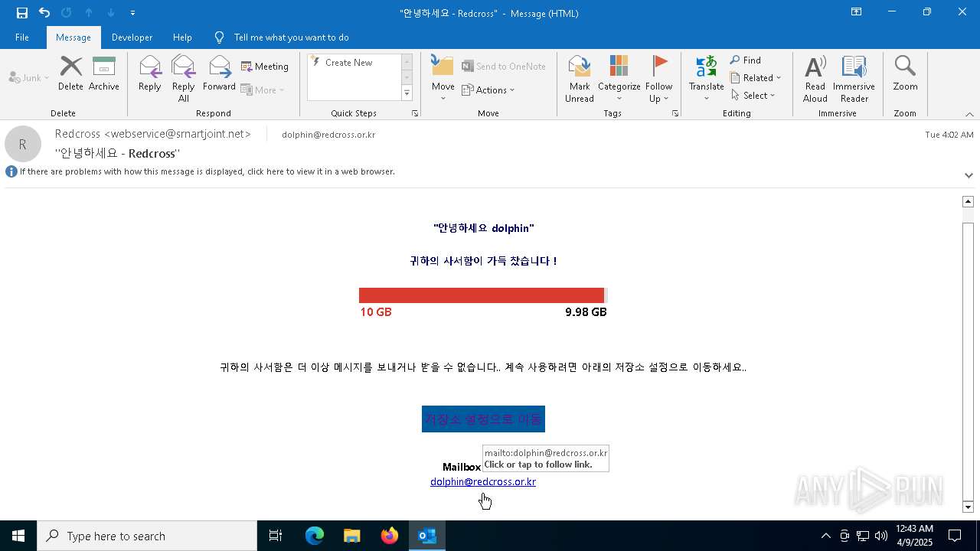Screen dimensions: 980x551
Task: Collapse the ribbon
Action: pyautogui.click(x=969, y=114)
